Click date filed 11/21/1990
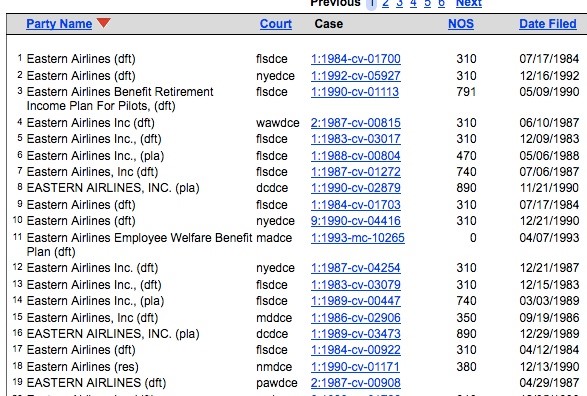Viewport: 587px width, 396px height. point(549,188)
